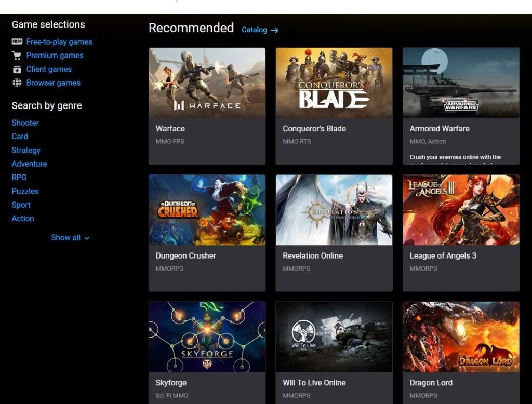
Task: Click the Recommended section heading
Action: click(191, 28)
